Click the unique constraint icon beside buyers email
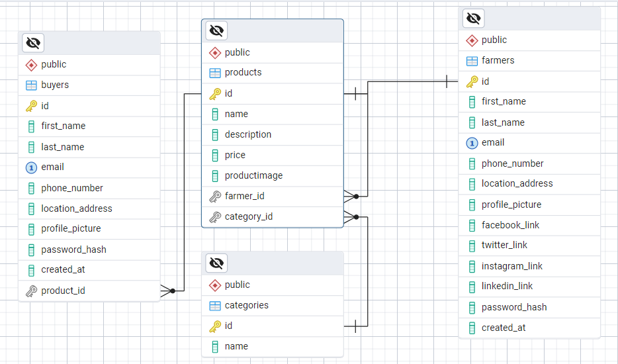 (x=31, y=167)
